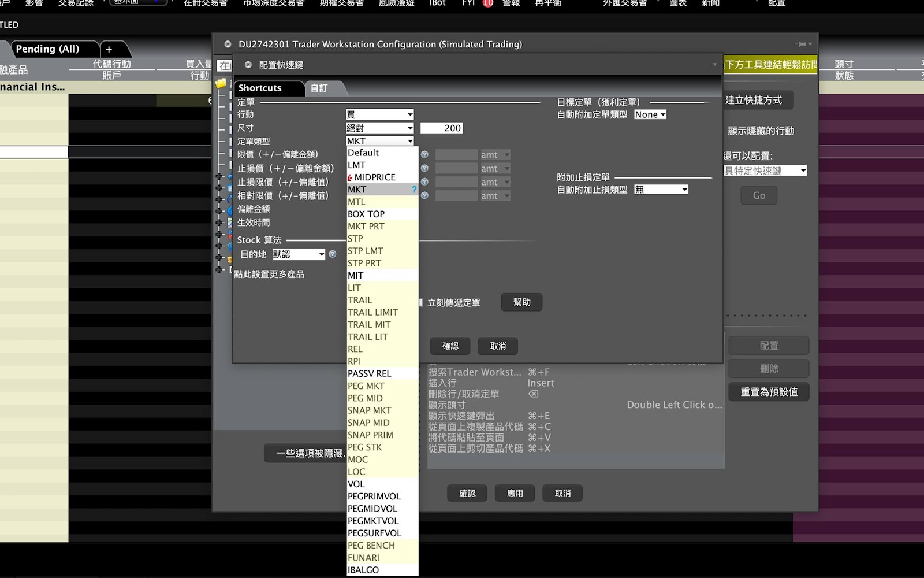Open 尺寸 dropdown showing 絕對
Screen dimensions: 924x578
coord(380,128)
